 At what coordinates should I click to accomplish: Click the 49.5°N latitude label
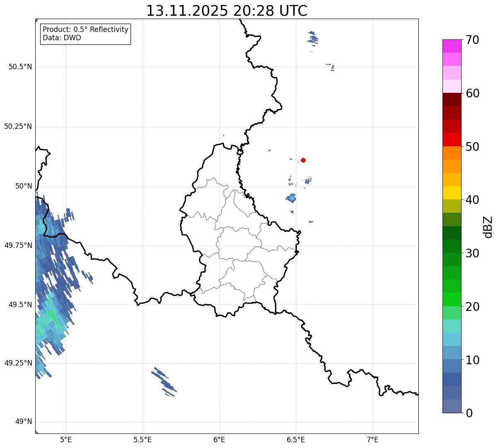tap(20, 305)
